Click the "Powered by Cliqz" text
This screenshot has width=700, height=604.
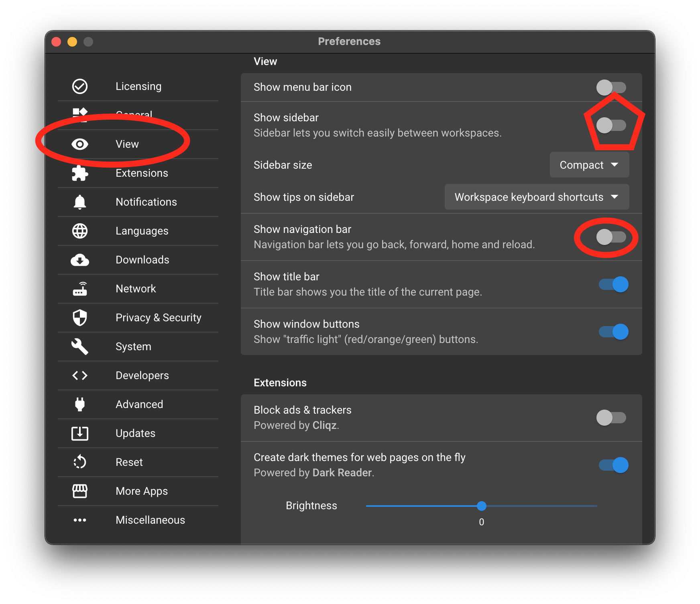296,425
